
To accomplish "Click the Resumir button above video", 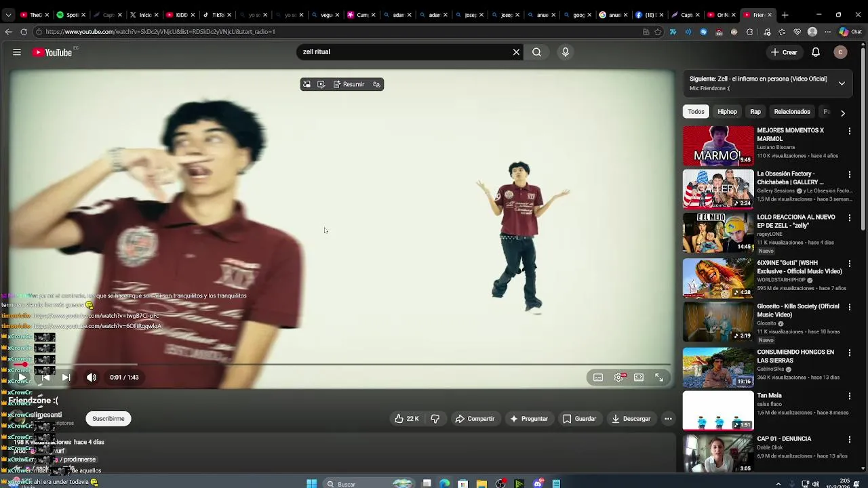I will [x=349, y=84].
